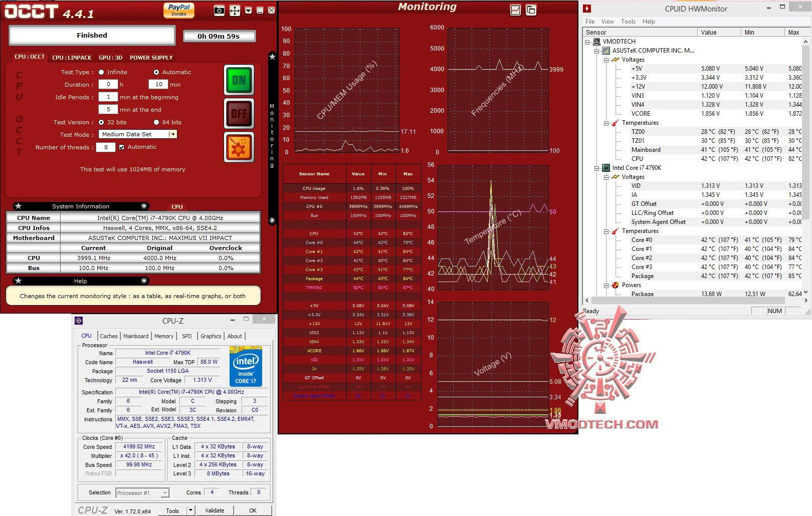
Task: Click the Intel Core i7 4790K chip icon
Action: [605, 168]
